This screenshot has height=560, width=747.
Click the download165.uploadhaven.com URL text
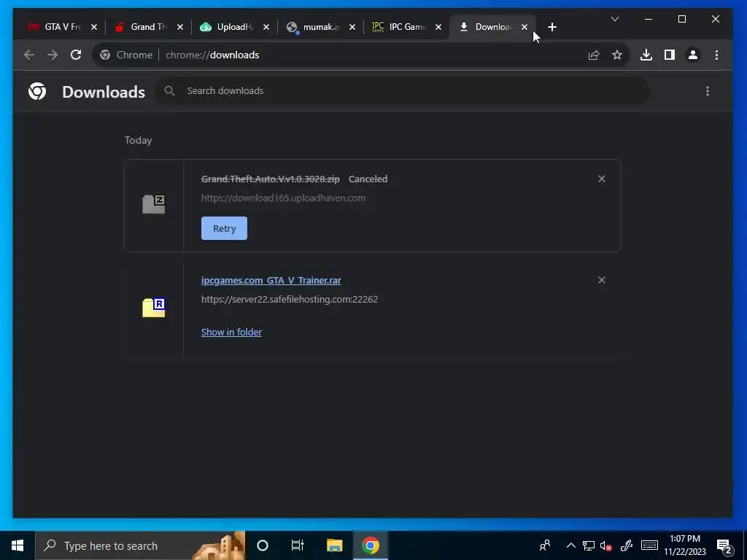coord(284,198)
